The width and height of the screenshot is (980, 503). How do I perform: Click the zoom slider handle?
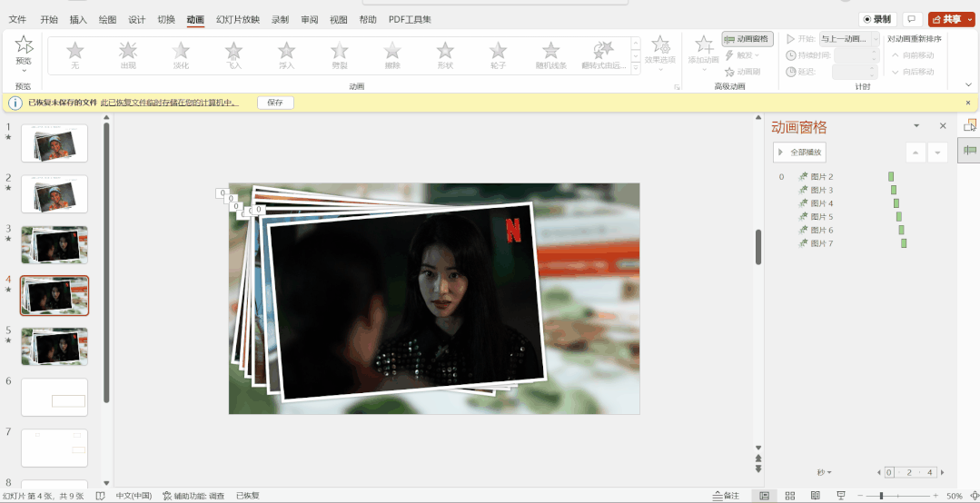tap(881, 496)
